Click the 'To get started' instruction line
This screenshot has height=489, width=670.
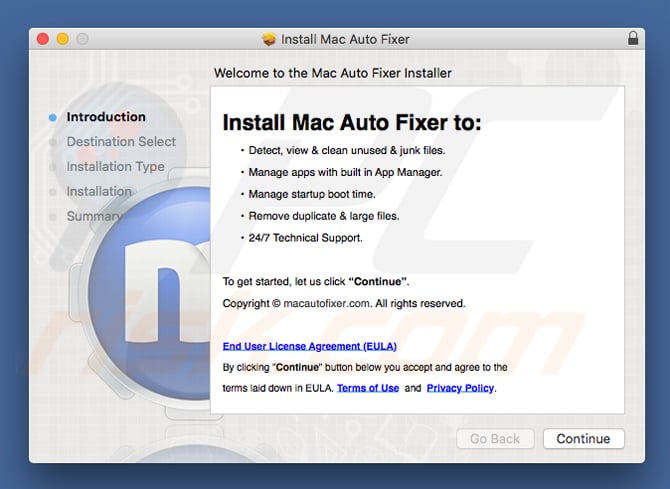point(316,282)
